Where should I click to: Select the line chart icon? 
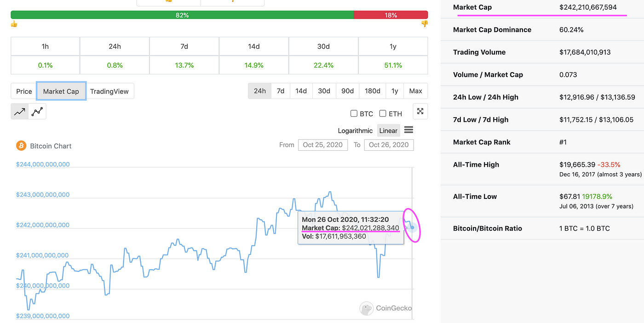pyautogui.click(x=20, y=112)
